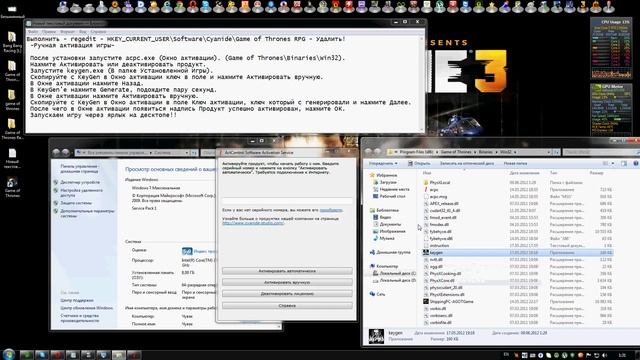
Task: Open Documents (Документы) library
Action: 387,224
